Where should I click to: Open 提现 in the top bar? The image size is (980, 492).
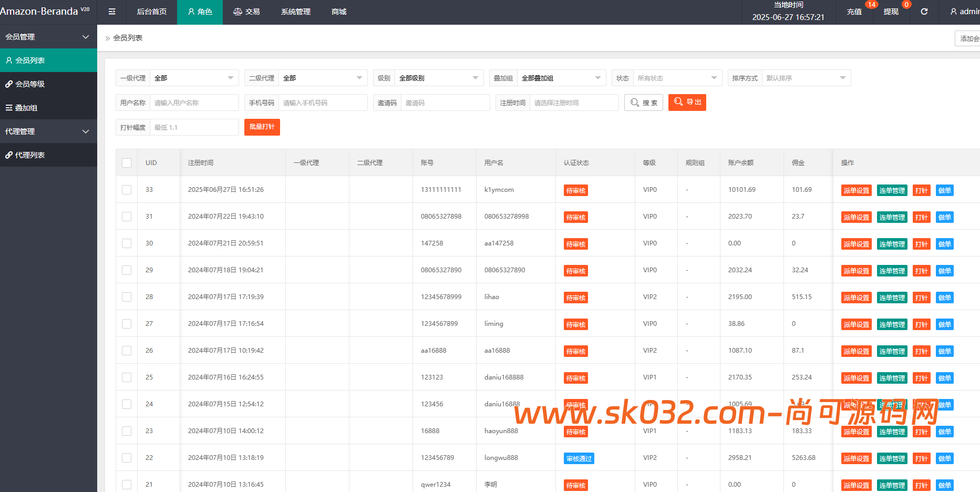[891, 12]
